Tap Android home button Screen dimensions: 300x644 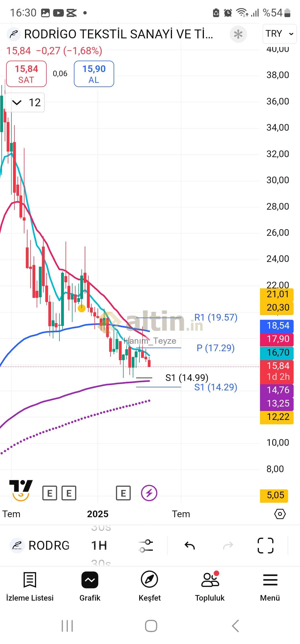[x=151, y=626]
